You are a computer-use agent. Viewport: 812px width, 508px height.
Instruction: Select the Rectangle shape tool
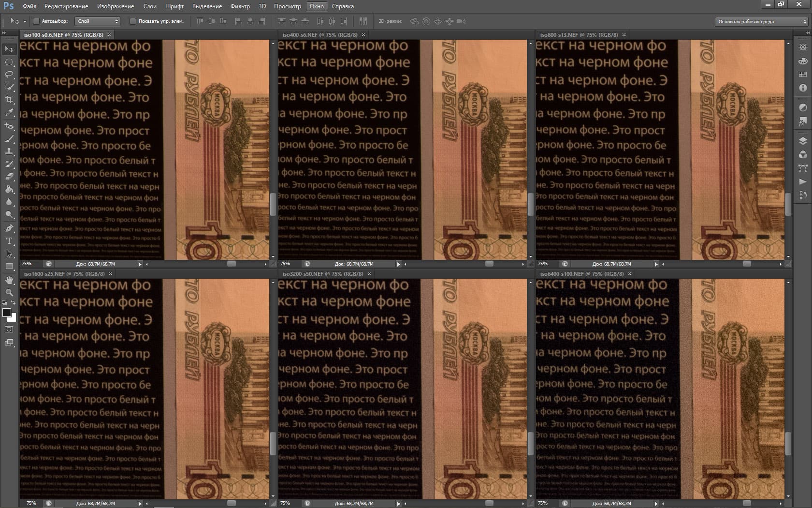click(x=9, y=266)
